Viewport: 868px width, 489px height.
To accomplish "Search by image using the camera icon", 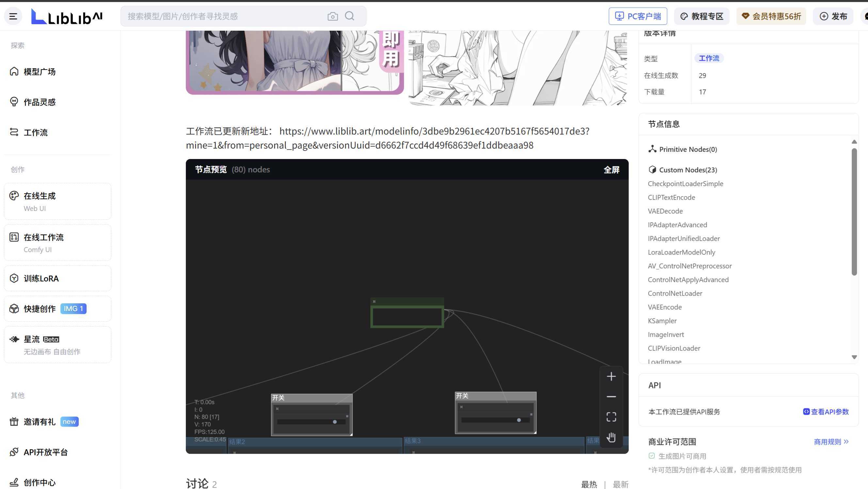I will pos(332,16).
